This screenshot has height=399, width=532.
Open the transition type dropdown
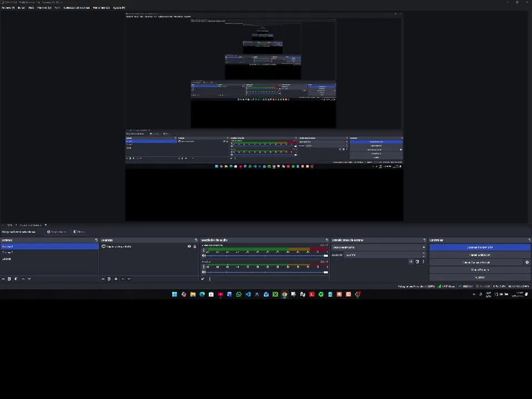pos(378,247)
